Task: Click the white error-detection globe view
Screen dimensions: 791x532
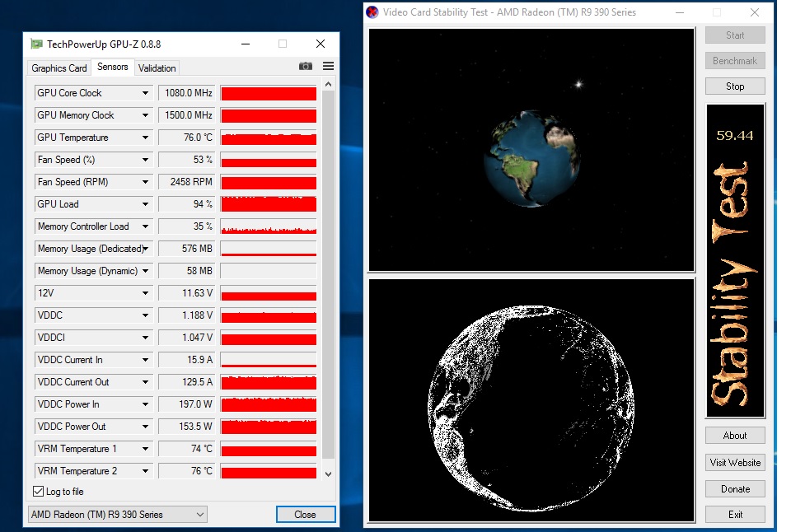Action: coord(531,400)
